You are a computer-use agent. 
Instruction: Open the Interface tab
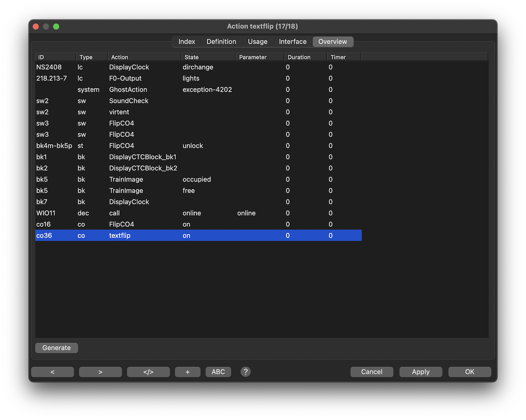pos(293,42)
